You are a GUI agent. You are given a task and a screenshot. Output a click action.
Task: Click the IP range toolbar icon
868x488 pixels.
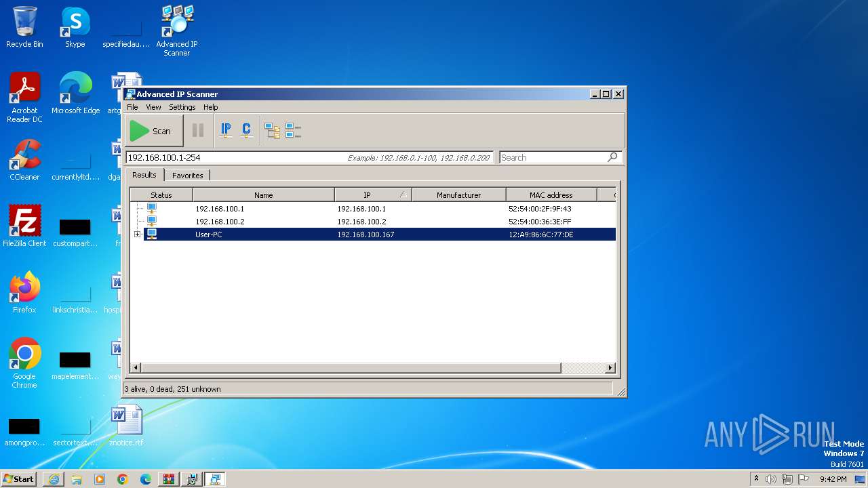pos(226,131)
